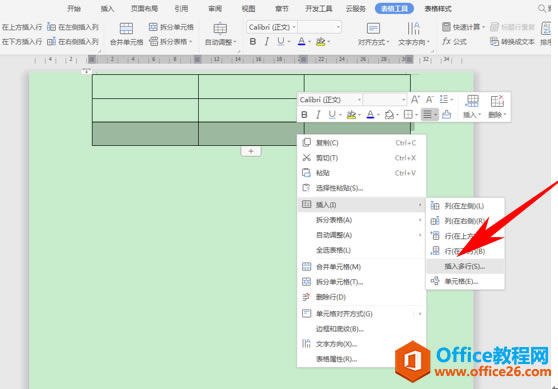
Task: Switch to the 审阅 Review tab
Action: (215, 9)
